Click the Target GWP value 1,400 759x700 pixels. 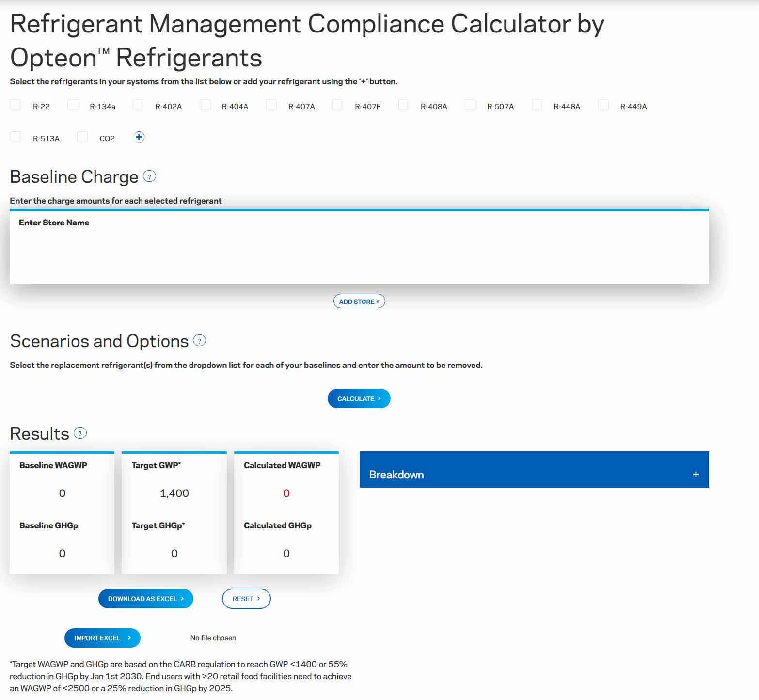point(174,493)
